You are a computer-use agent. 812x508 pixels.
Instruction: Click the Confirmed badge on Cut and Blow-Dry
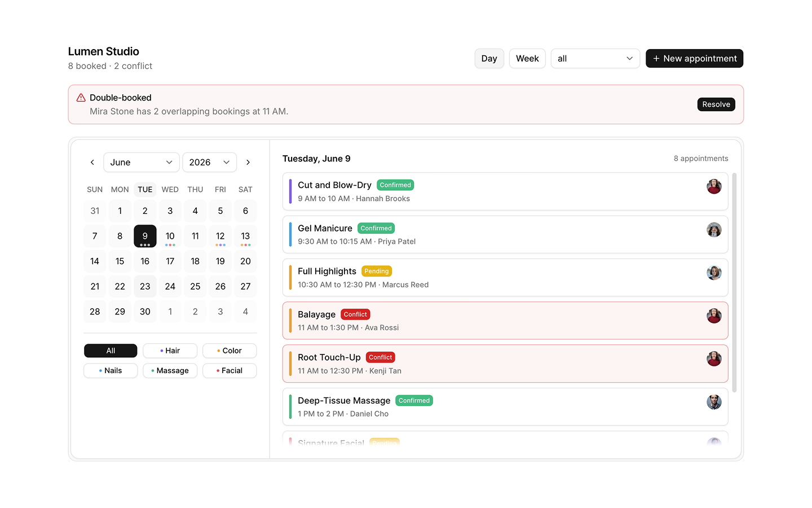coord(395,185)
